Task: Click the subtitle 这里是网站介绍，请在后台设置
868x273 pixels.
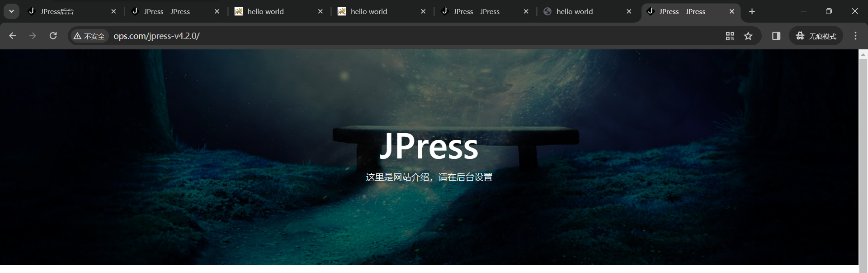Action: coord(429,177)
